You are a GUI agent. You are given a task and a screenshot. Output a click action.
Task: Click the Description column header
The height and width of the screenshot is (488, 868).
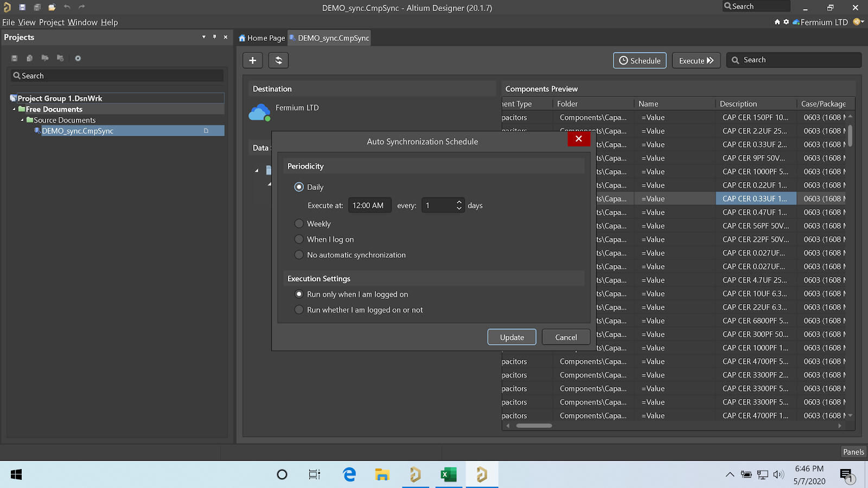click(x=756, y=104)
